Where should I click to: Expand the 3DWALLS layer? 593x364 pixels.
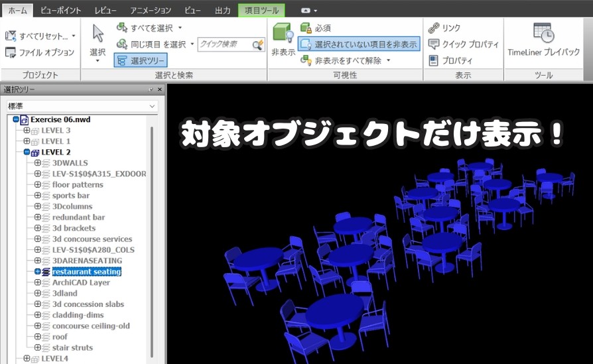(x=37, y=163)
